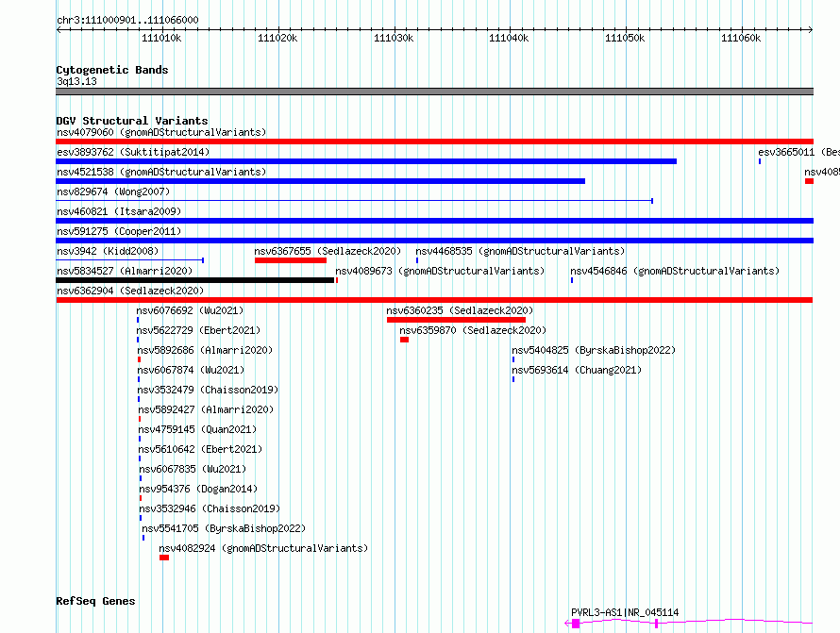The height and width of the screenshot is (633, 840).
Task: Click the blue esv3893762 variant bar
Action: 366,161
